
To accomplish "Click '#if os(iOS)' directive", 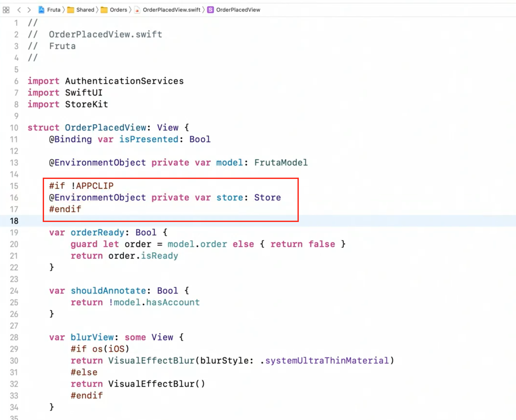I will coord(100,349).
